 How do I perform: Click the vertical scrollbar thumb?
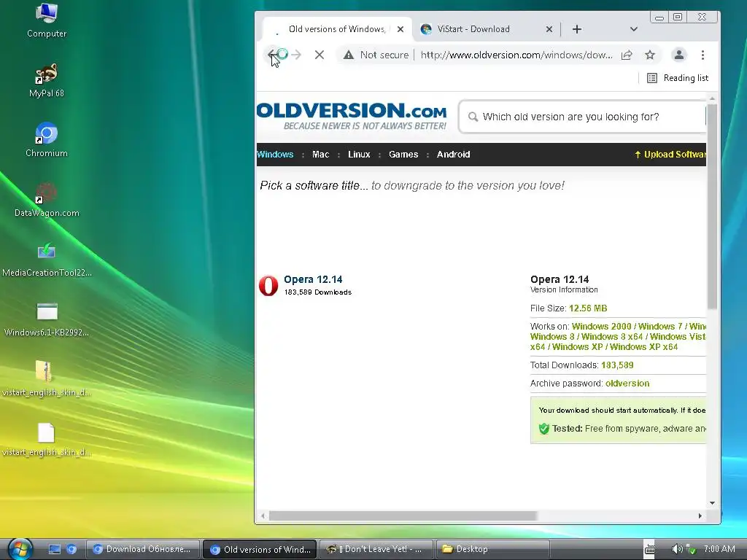[x=712, y=206]
